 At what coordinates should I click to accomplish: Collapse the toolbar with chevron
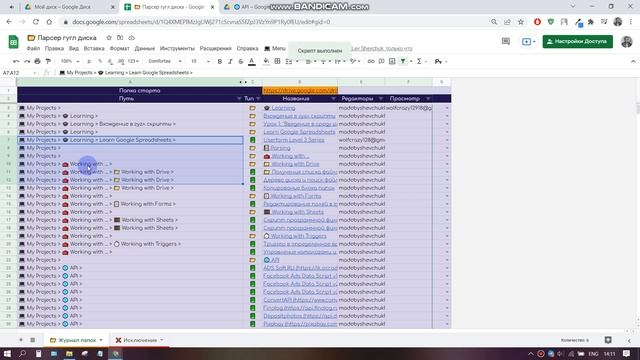click(x=633, y=61)
